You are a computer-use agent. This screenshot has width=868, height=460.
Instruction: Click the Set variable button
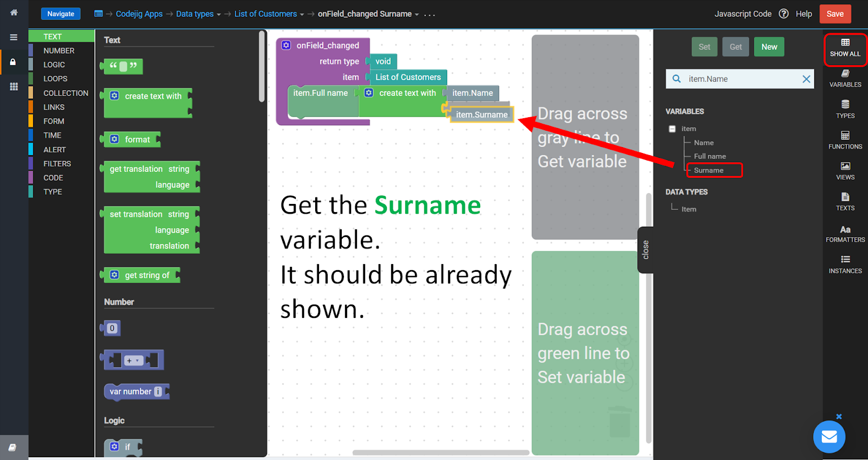point(704,47)
